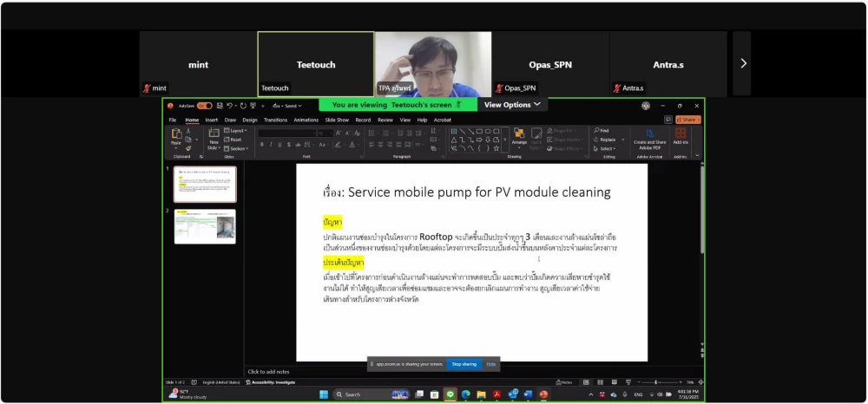This screenshot has width=868, height=404.
Task: Click the Windows Start button
Action: (x=324, y=394)
